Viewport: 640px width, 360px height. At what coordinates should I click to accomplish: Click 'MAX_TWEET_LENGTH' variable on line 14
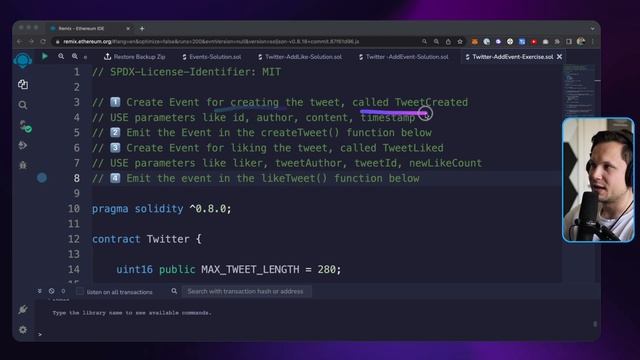[250, 270]
